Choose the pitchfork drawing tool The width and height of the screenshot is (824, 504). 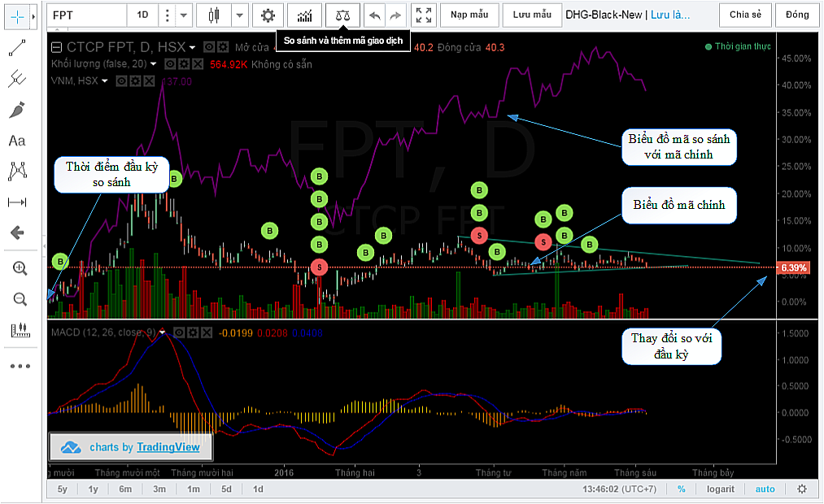point(17,80)
